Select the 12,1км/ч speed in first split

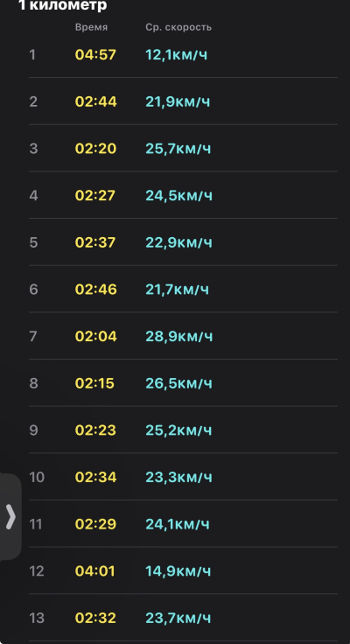[x=176, y=54]
